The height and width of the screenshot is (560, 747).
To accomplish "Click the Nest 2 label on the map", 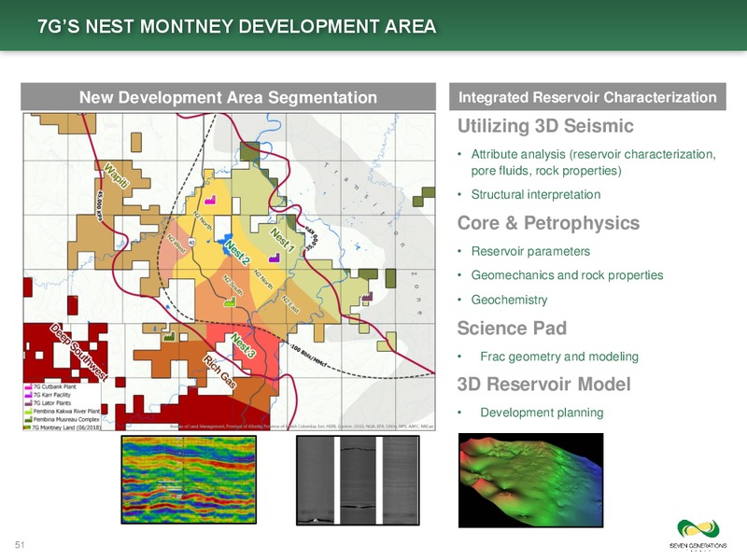I will point(236,253).
